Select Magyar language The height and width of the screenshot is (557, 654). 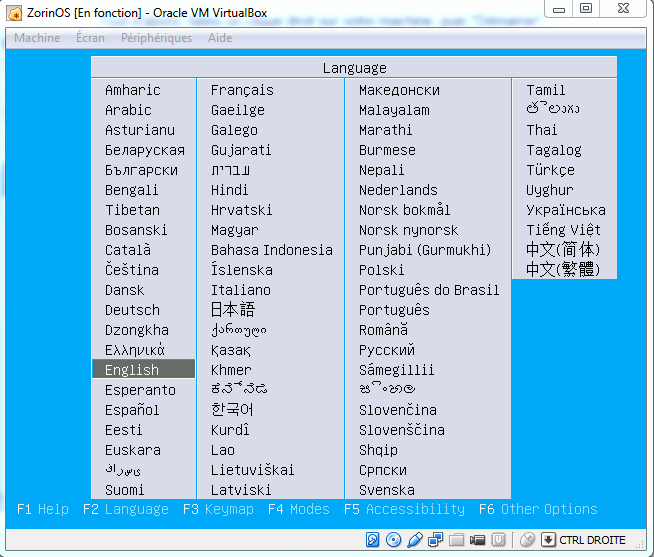pyautogui.click(x=234, y=230)
